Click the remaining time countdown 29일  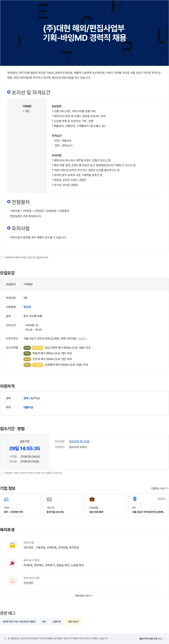(25, 448)
